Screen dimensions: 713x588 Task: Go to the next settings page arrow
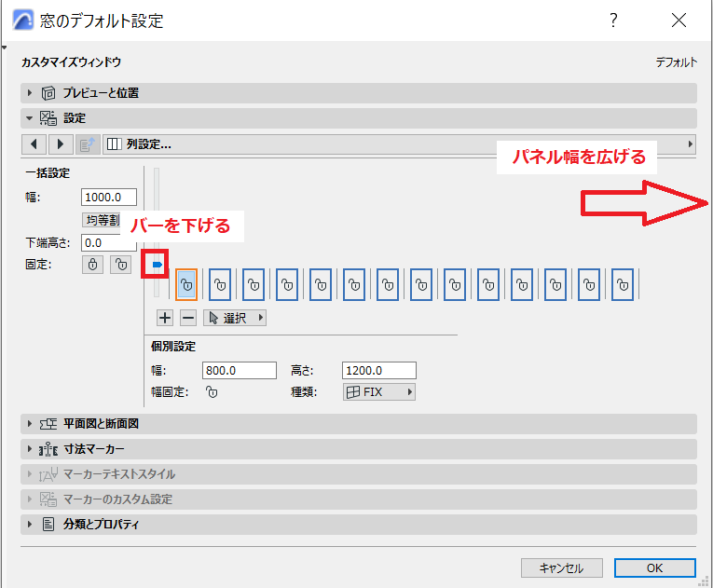(x=60, y=144)
